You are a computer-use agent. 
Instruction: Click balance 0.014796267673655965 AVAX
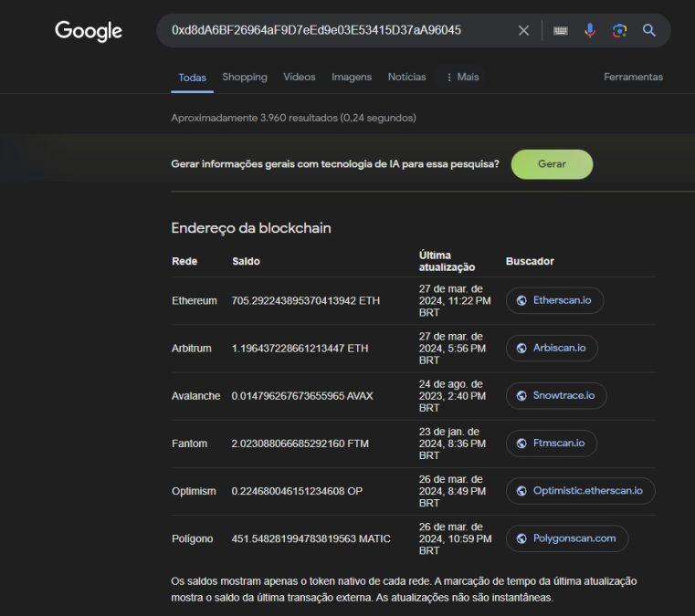tap(302, 396)
